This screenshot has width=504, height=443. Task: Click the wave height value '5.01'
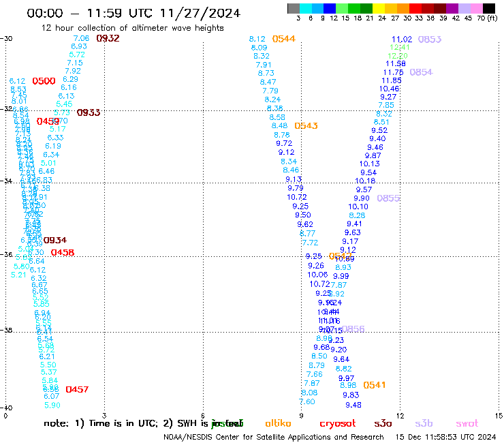[48, 163]
